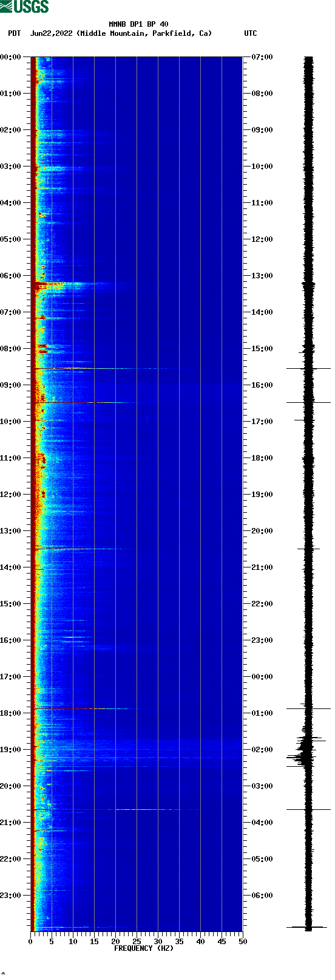Click the 30 Hz frequency tick label
Screen dimensions: 335x980
(158, 942)
